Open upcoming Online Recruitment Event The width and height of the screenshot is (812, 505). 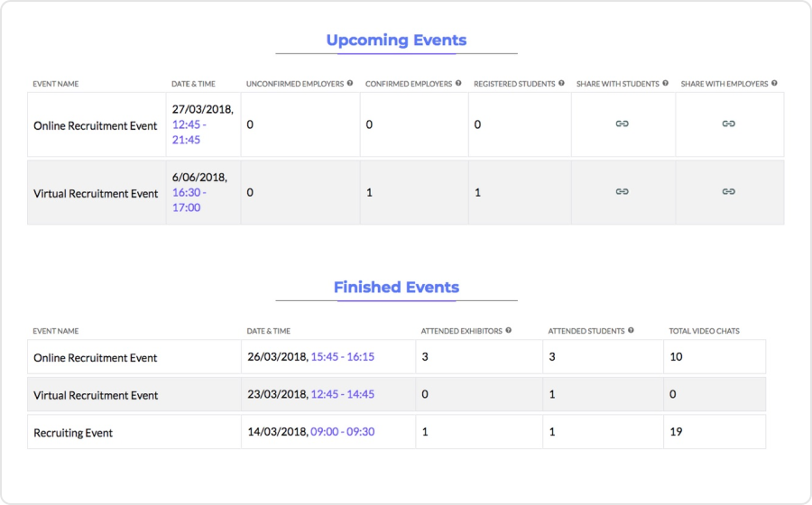coord(96,125)
